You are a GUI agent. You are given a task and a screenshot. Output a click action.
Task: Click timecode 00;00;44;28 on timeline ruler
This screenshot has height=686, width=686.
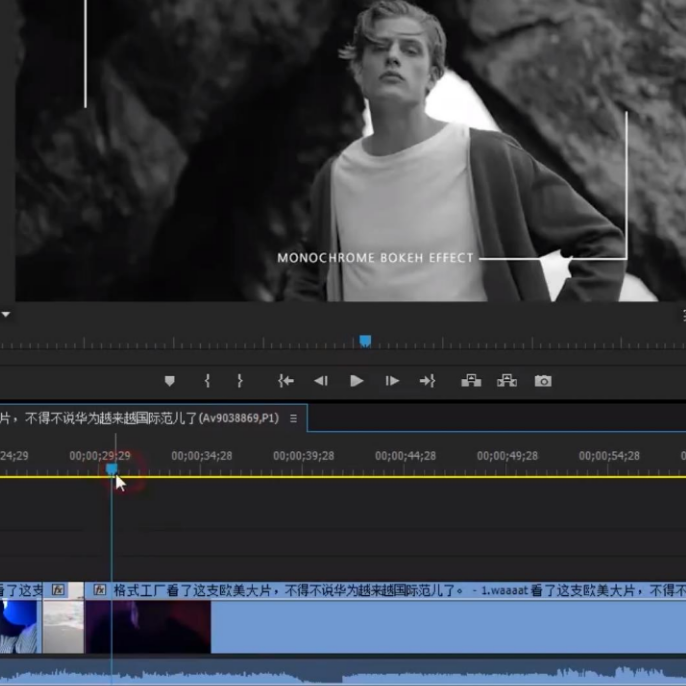pyautogui.click(x=406, y=456)
